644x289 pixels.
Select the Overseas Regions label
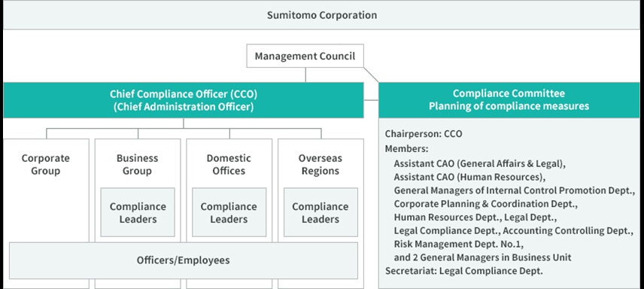point(320,164)
